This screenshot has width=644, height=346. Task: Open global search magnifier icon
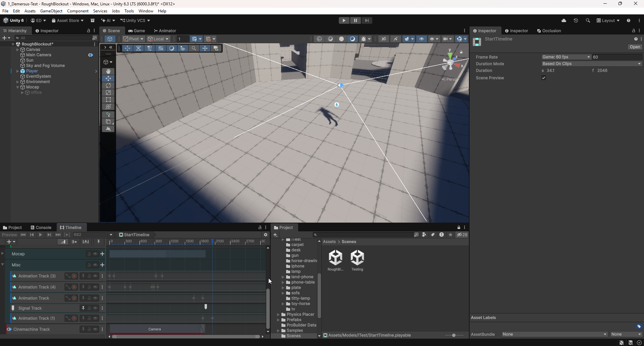point(588,20)
